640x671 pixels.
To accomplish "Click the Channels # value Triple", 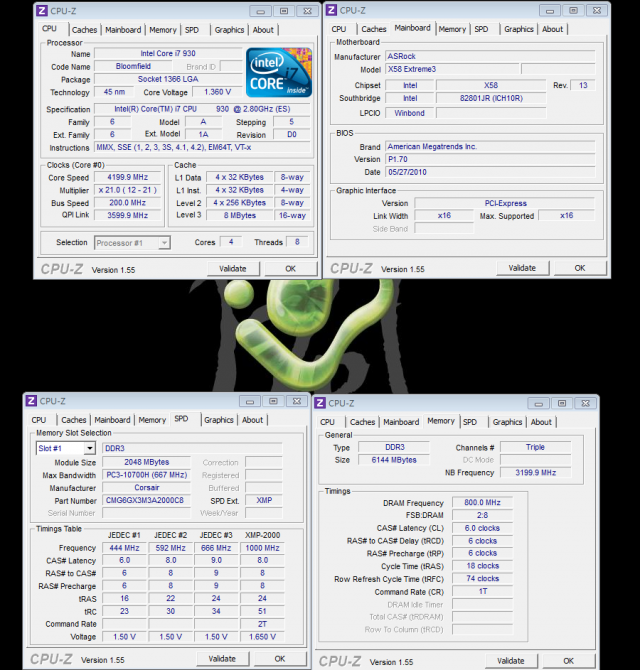I will [536, 447].
